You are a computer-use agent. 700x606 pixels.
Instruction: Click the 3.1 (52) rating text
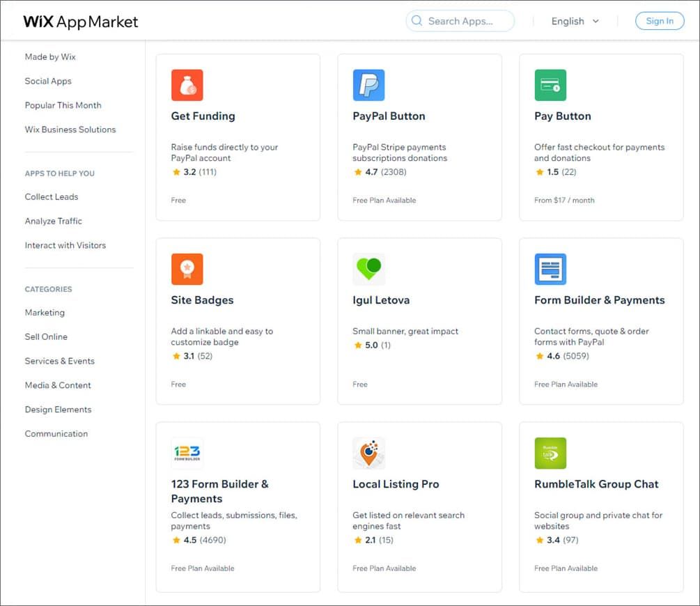pyautogui.click(x=198, y=356)
